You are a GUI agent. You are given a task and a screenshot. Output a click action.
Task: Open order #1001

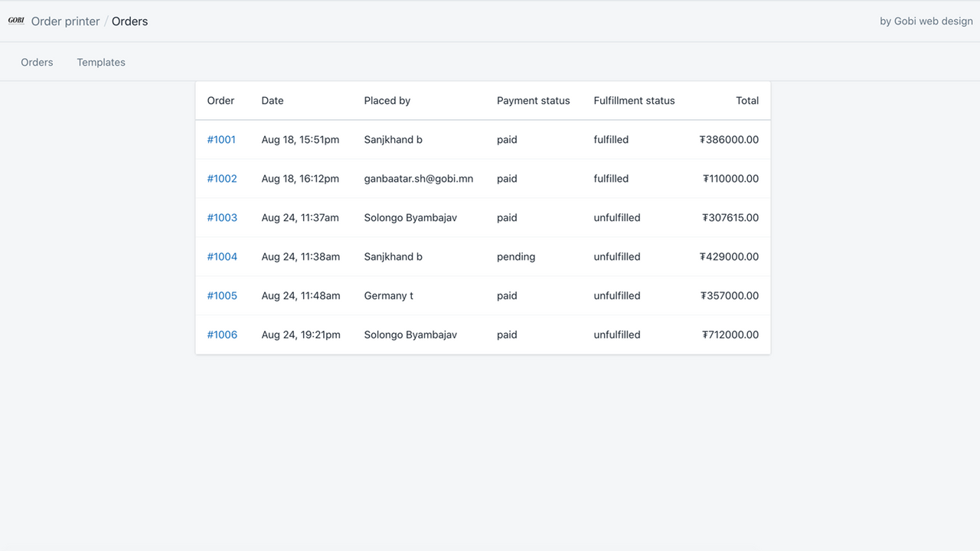click(221, 139)
